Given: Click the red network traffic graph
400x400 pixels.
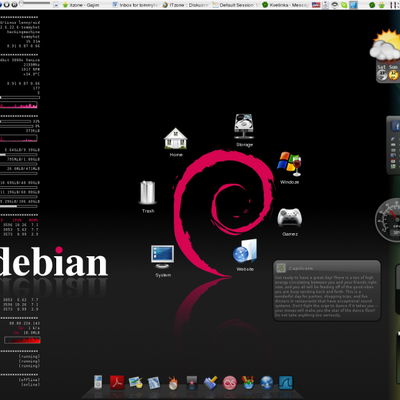Looking at the screenshot, I should coord(22,340).
